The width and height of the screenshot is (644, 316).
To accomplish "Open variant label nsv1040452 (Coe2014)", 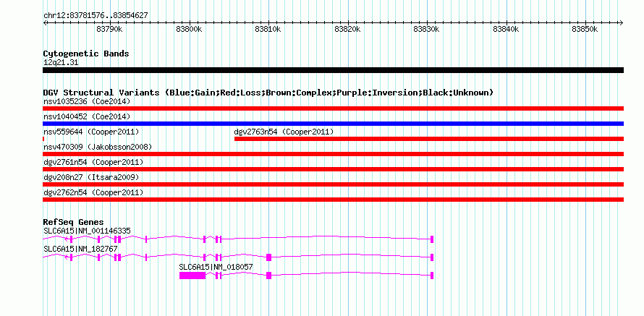I will tap(87, 117).
